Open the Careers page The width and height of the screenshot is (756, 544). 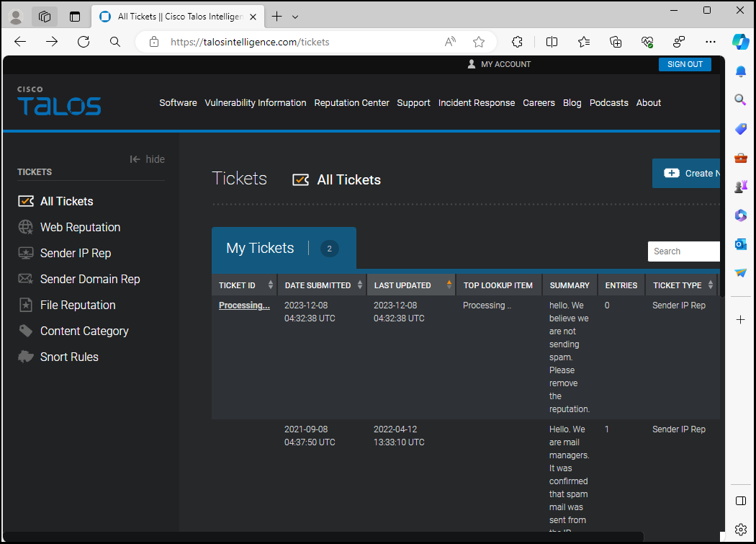[x=539, y=103]
